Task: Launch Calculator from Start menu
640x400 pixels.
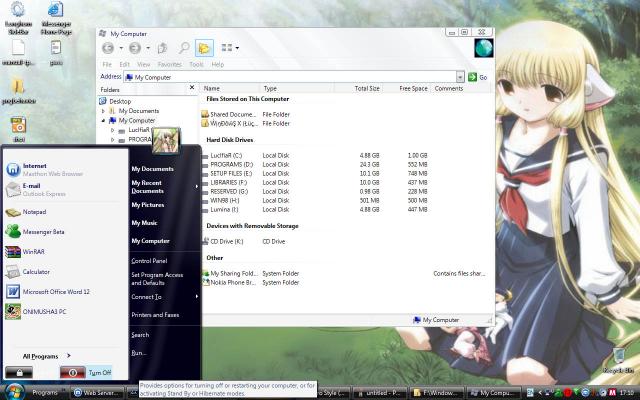Action: 27,271
